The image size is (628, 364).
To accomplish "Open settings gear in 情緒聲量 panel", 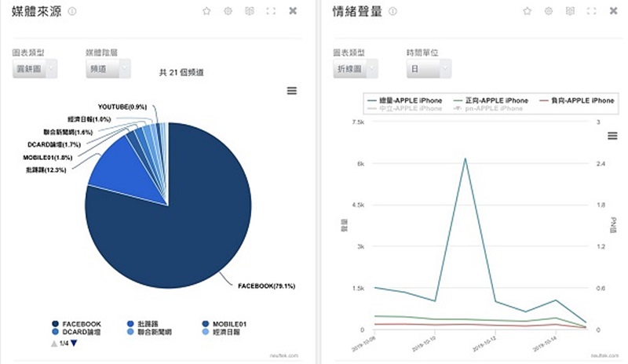I will tap(549, 11).
